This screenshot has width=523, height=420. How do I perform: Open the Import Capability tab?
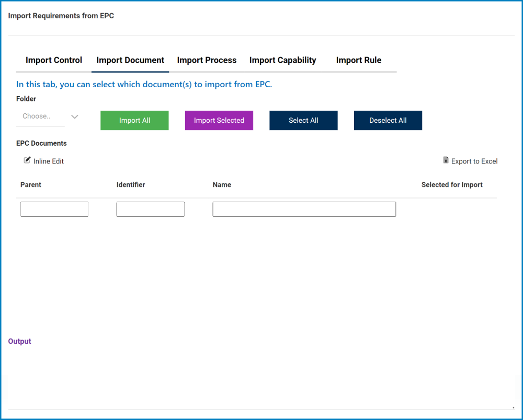282,60
